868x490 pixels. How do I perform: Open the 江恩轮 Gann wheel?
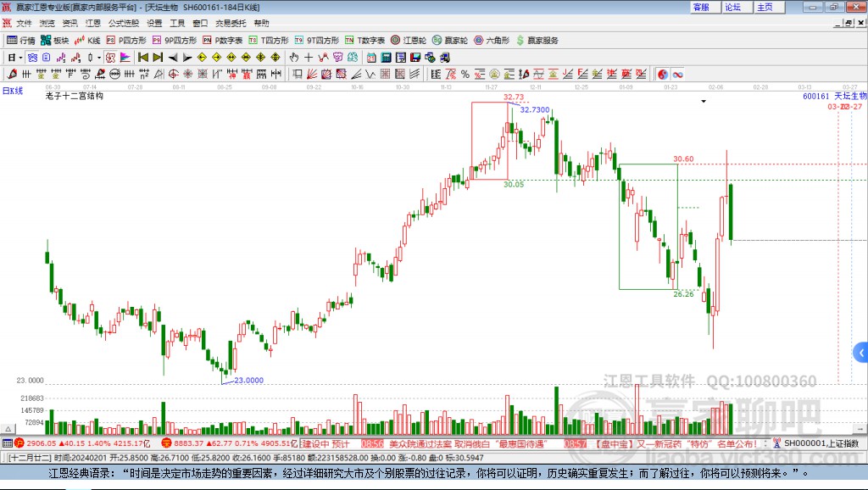click(409, 41)
